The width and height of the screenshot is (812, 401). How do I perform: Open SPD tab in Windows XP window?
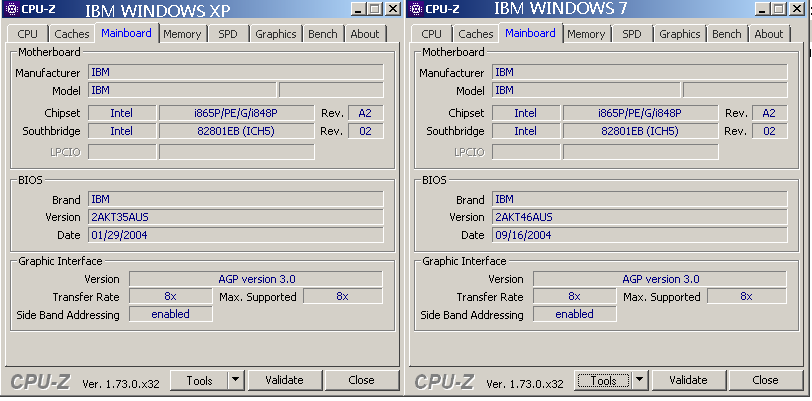227,34
